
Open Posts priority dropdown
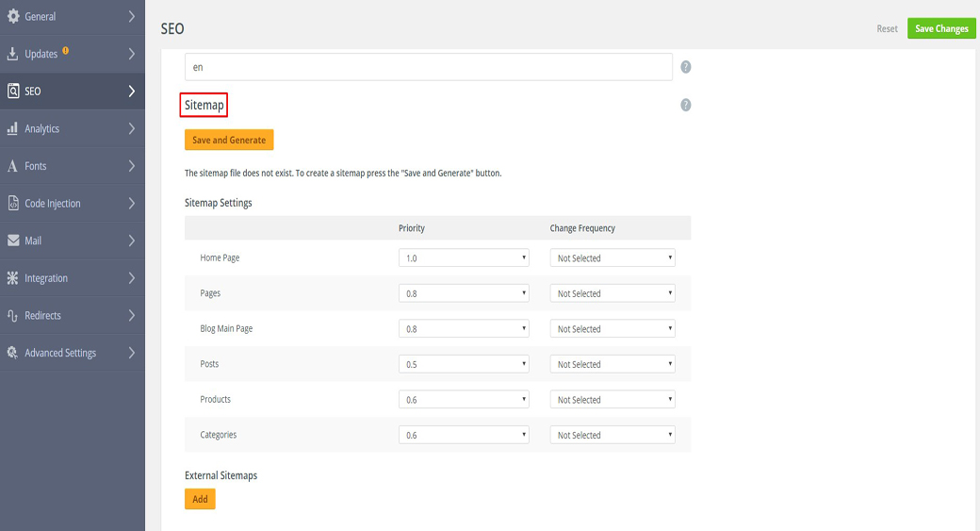point(464,364)
